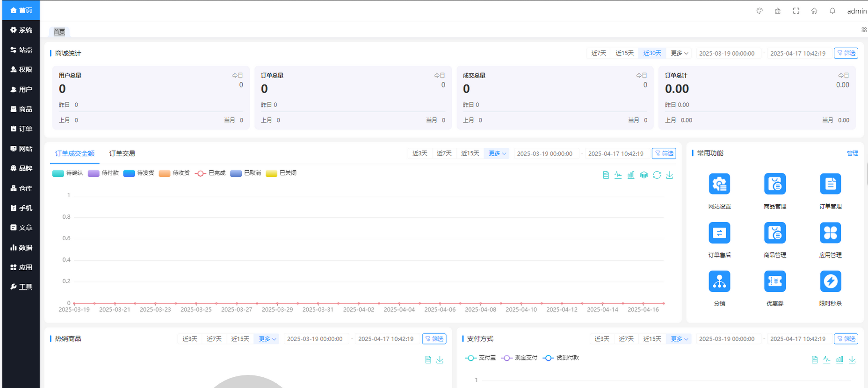Expand 更多 dropdown in 支付方式 panel

[x=679, y=339]
